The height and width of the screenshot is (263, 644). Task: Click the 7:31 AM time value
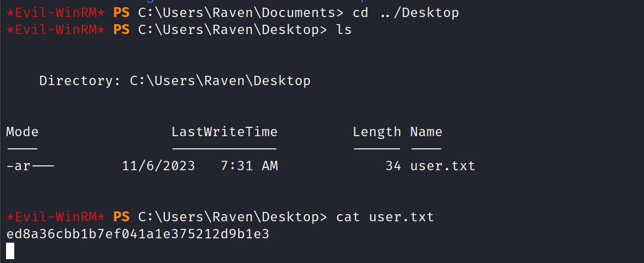249,166
